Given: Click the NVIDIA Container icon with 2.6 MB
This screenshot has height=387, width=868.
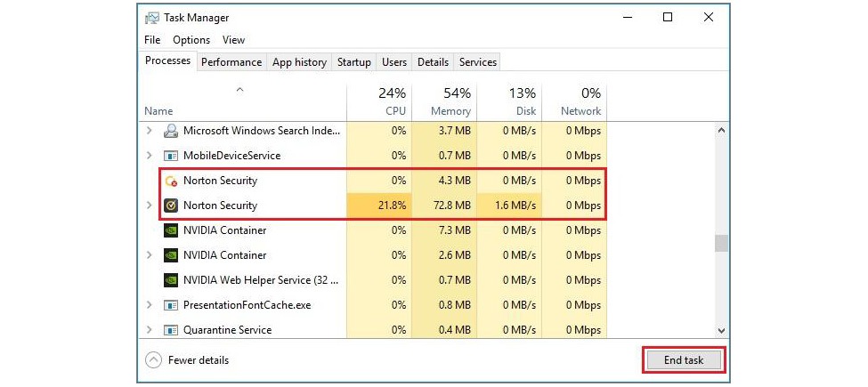Looking at the screenshot, I should (171, 255).
